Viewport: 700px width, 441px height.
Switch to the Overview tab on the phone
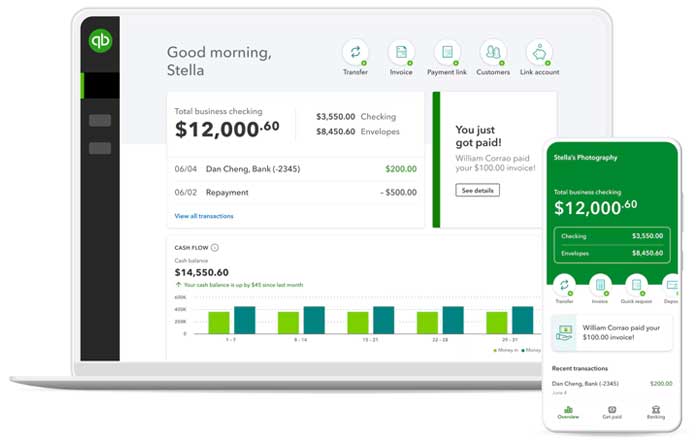point(568,412)
